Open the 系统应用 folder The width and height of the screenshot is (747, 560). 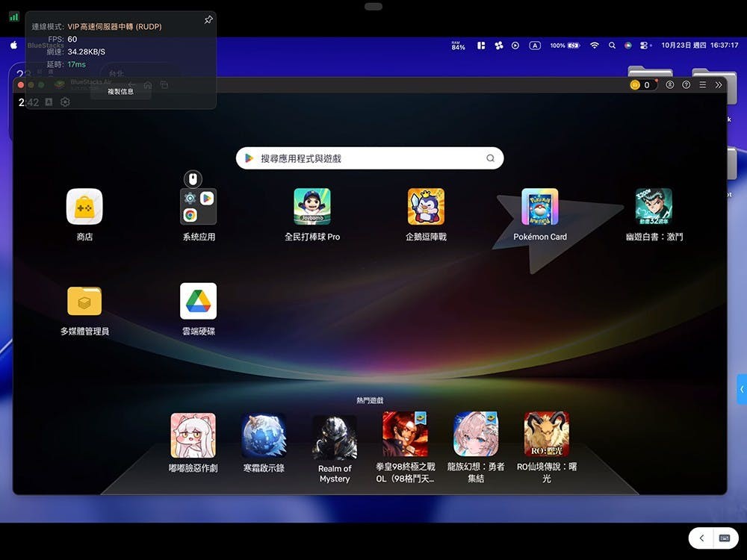(x=198, y=207)
